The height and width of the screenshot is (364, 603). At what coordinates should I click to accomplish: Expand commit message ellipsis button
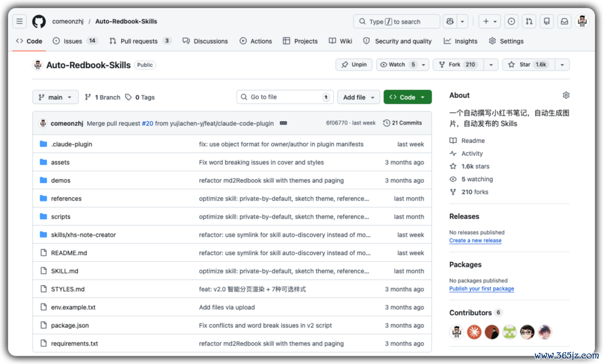[284, 123]
